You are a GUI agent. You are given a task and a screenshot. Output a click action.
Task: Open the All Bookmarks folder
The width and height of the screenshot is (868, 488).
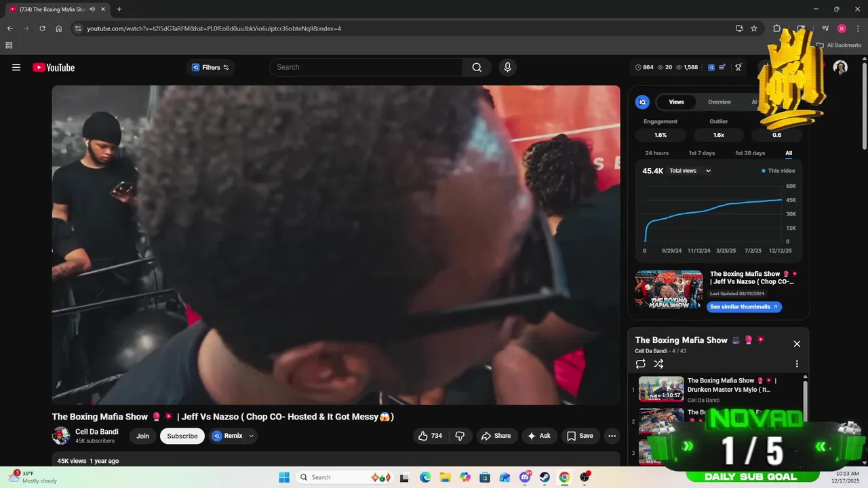pos(839,45)
